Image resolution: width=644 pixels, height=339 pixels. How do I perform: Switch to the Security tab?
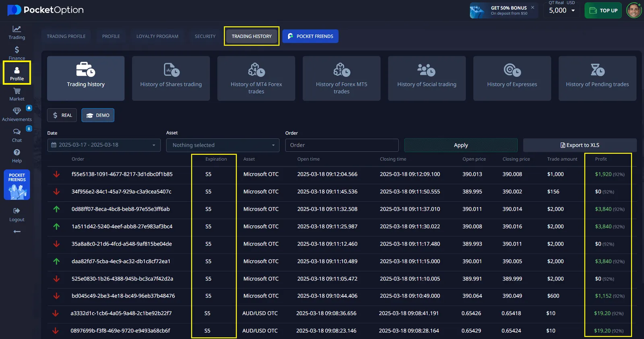pyautogui.click(x=205, y=36)
